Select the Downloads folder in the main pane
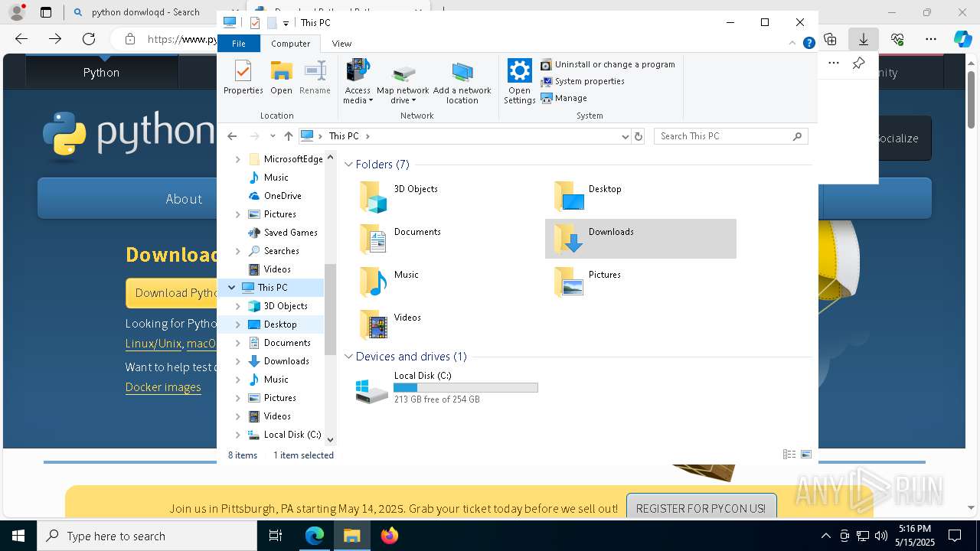The width and height of the screenshot is (980, 551). 641,239
